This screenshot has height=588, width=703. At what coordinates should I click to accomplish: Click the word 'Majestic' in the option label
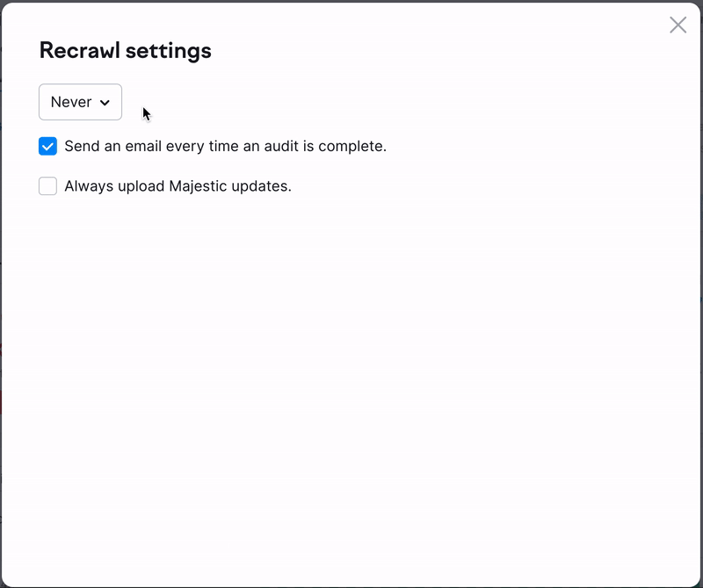pos(197,186)
